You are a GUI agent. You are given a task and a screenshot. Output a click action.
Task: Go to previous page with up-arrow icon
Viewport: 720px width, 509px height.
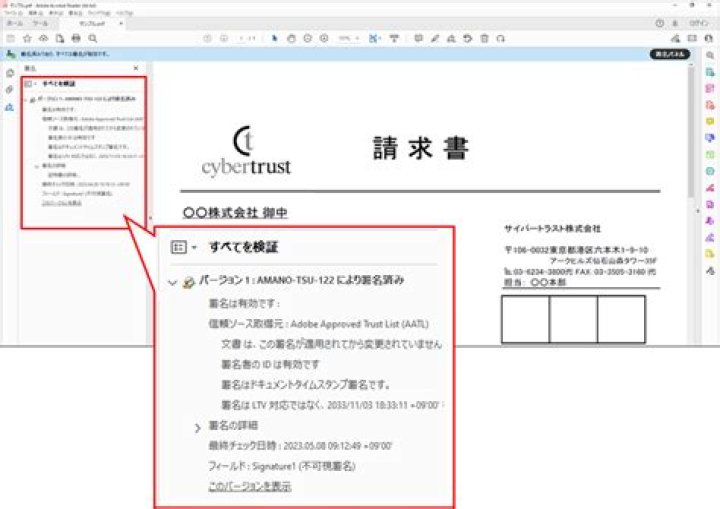pos(207,39)
